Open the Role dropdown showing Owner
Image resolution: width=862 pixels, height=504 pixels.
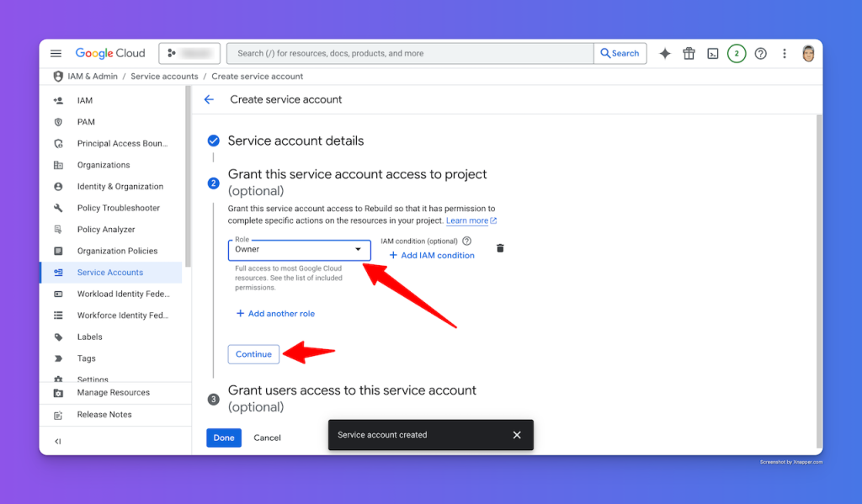coord(300,250)
